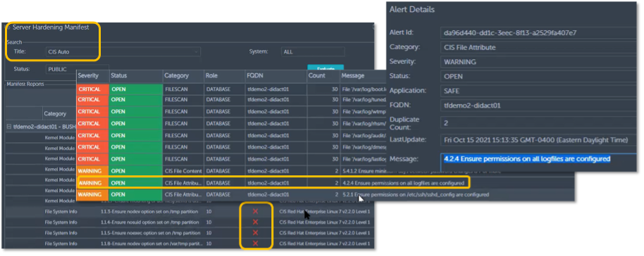The image size is (644, 256).
Task: Click the CRITICAL severity cell of /var/log/boot row
Action: point(92,89)
